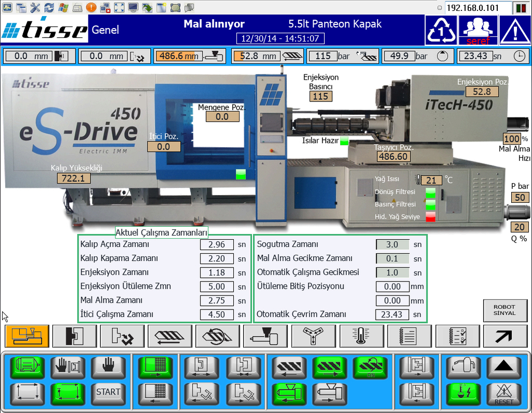Open the general machine overview page icon
This screenshot has height=413, width=532.
pos(27,336)
